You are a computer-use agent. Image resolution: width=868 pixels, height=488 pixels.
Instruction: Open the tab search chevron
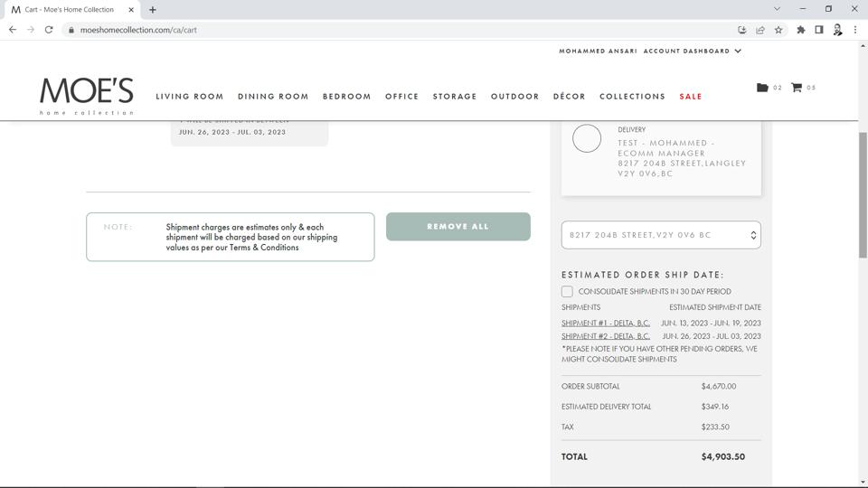point(777,9)
